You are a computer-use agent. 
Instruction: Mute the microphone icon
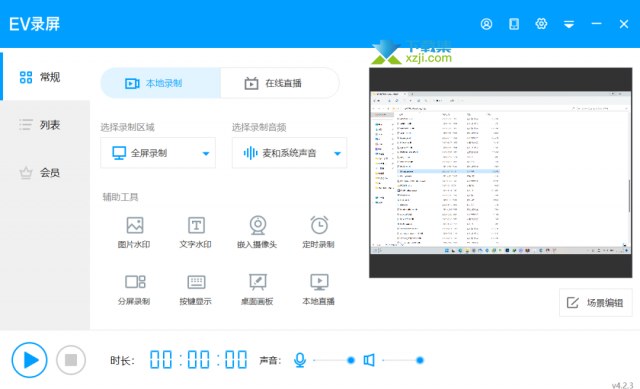(300, 360)
